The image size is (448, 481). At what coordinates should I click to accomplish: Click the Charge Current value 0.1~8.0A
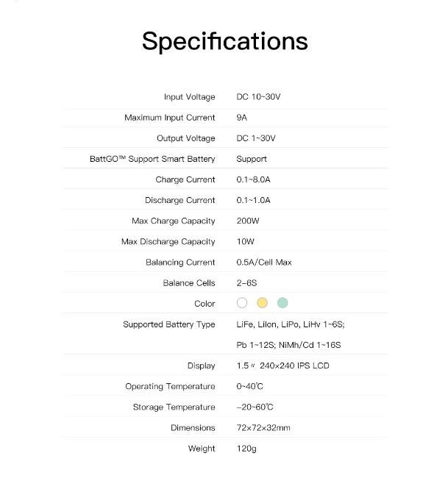253,179
